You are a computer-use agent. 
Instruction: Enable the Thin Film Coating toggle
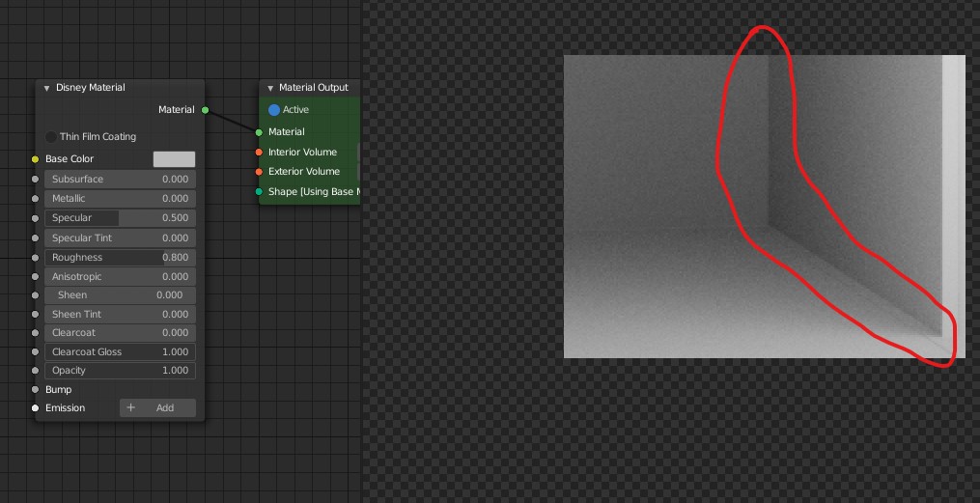[x=51, y=137]
